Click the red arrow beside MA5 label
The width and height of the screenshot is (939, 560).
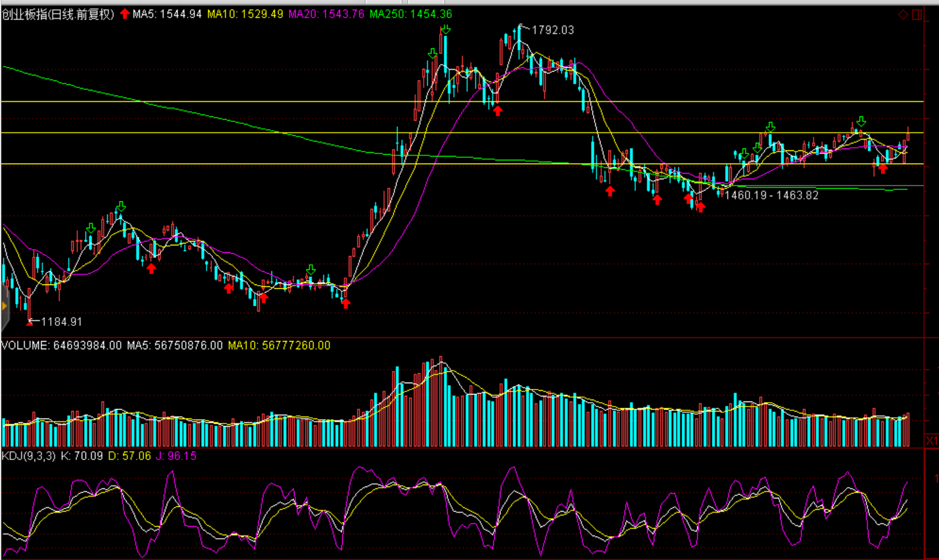coord(125,14)
